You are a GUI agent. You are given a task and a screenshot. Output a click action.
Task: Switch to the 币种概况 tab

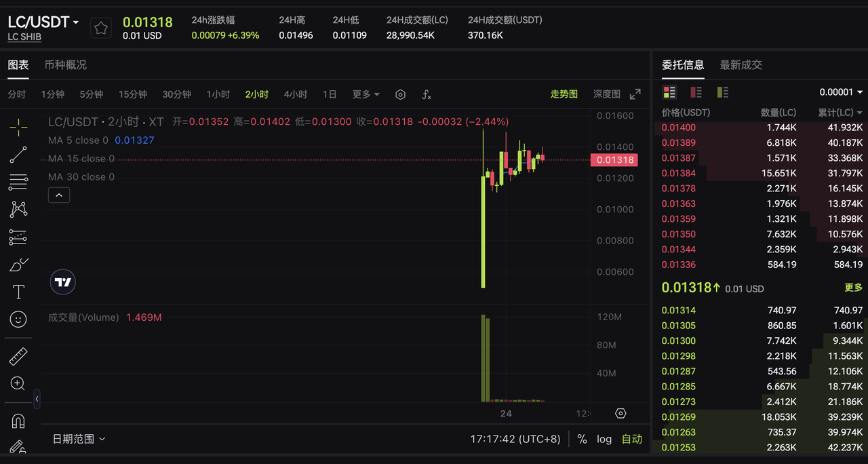coord(66,65)
